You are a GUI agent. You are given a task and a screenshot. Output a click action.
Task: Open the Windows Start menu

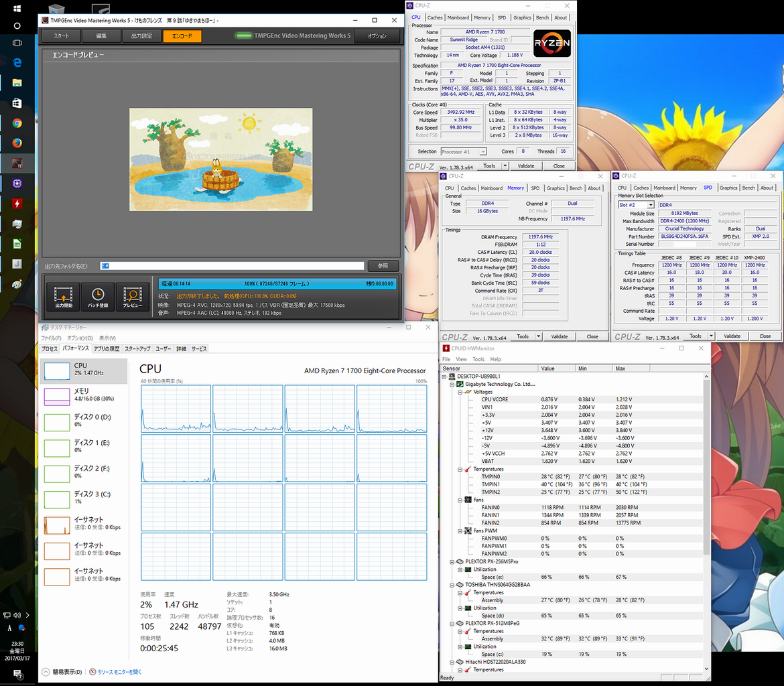click(17, 9)
